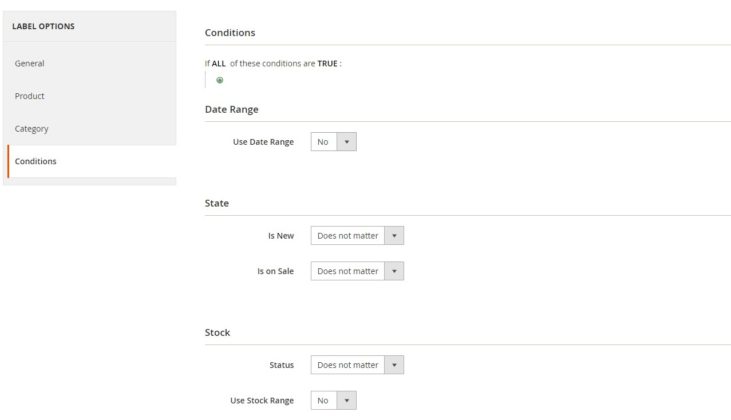Screen dimensions: 731x420
Task: Expand the stock Status dropdown
Action: click(x=357, y=365)
